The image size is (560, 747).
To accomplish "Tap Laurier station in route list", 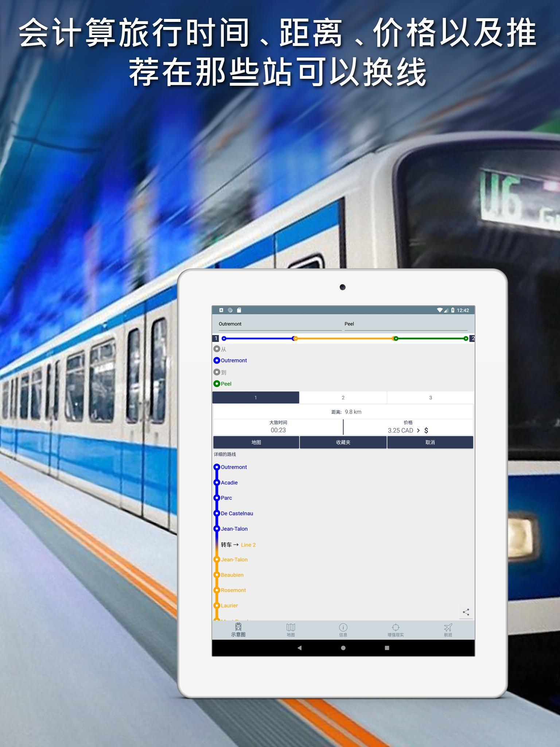I will [x=229, y=605].
